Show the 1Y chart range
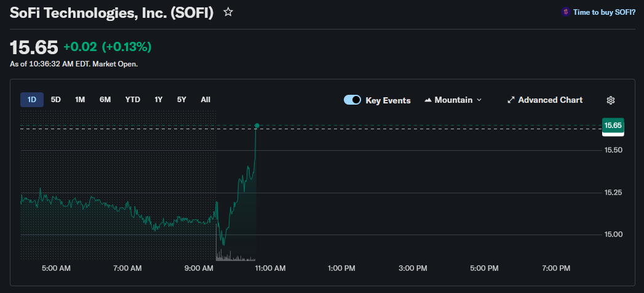 tap(159, 100)
